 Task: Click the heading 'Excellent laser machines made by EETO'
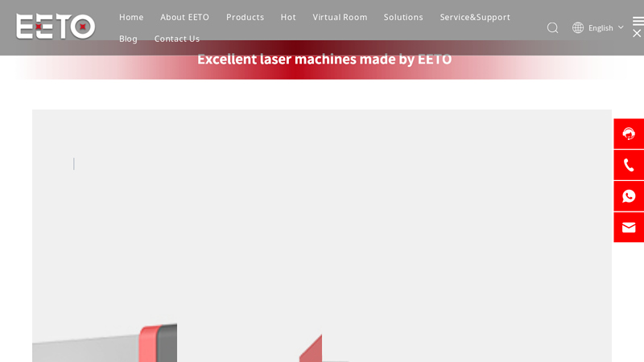pyautogui.click(x=324, y=60)
